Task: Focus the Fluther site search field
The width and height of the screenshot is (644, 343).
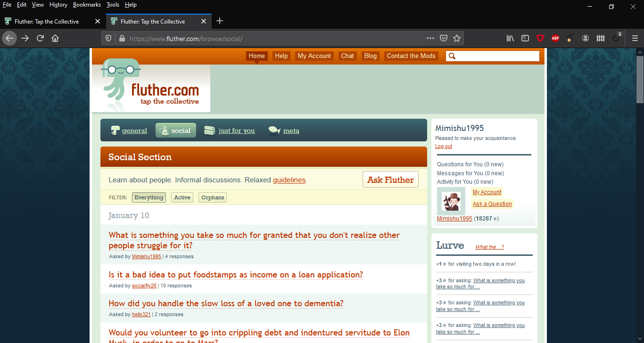Action: 493,56
